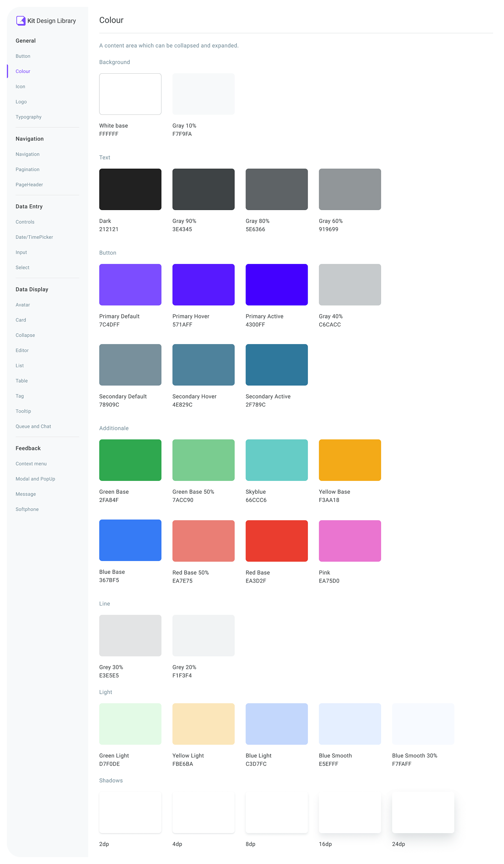The height and width of the screenshot is (864, 504).
Task: Open Select under Data Entry
Action: click(23, 267)
